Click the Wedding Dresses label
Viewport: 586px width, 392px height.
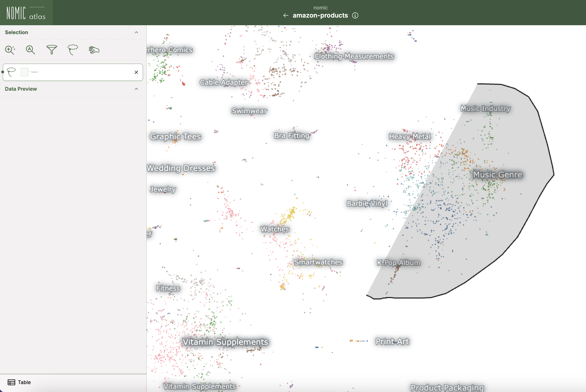point(181,168)
